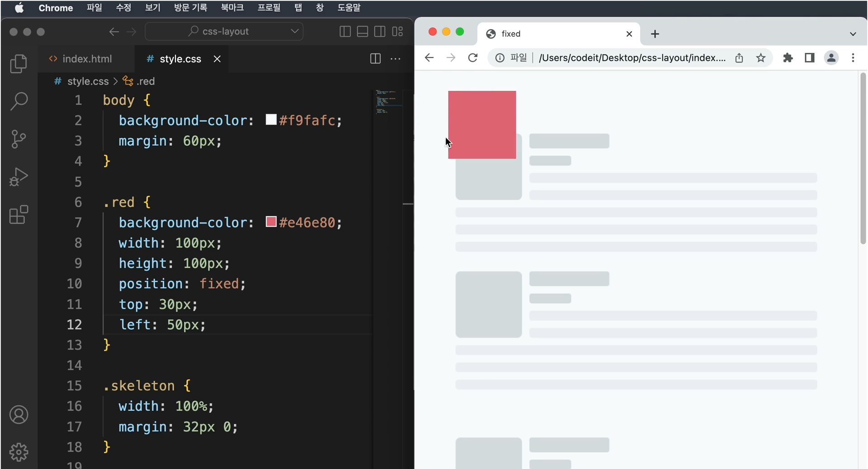Viewport: 868px width, 469px height.
Task: Select the fixed tab in Chrome
Action: 558,34
